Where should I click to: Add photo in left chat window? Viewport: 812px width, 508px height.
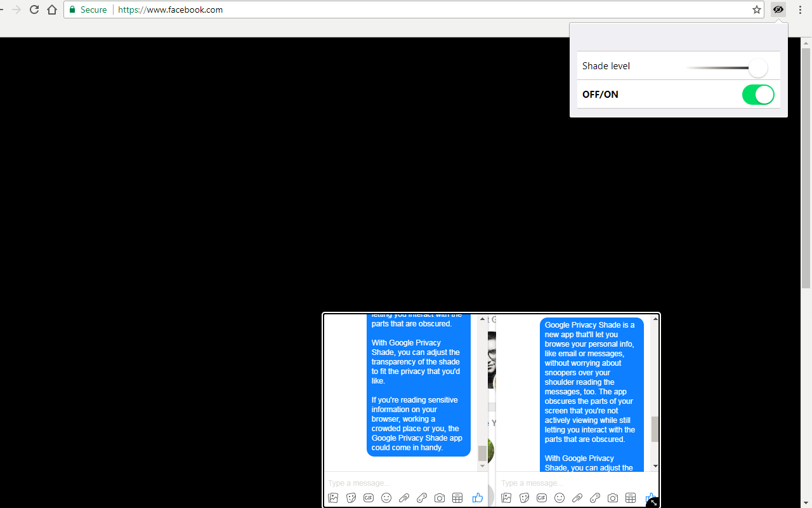pyautogui.click(x=333, y=498)
